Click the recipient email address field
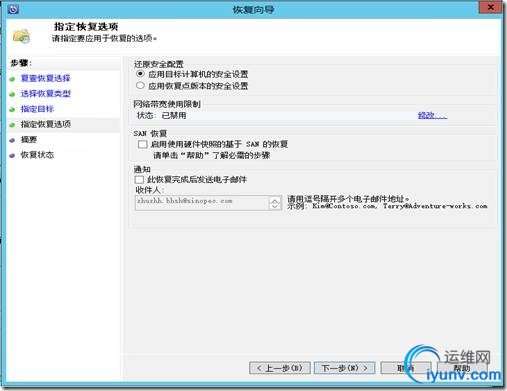507x391 pixels. 202,203
